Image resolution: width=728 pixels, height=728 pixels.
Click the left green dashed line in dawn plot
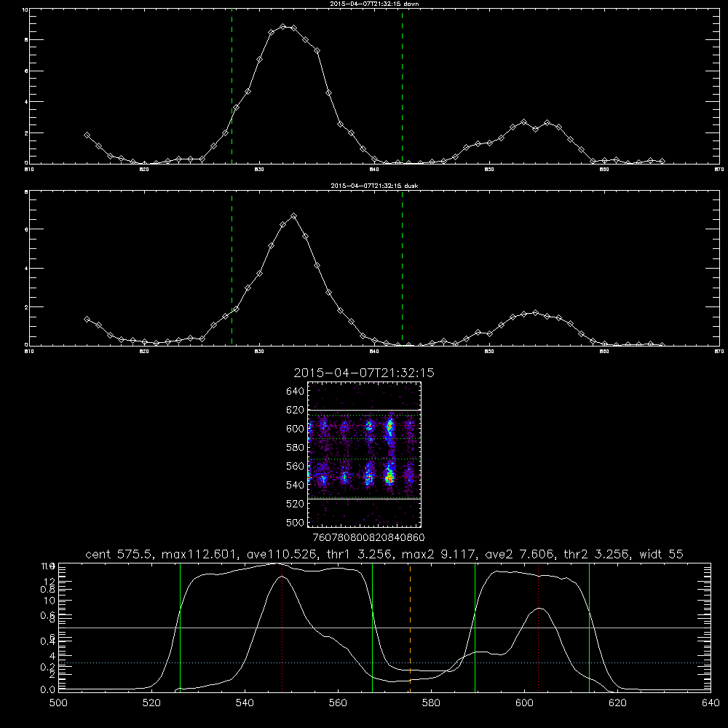pyautogui.click(x=232, y=88)
